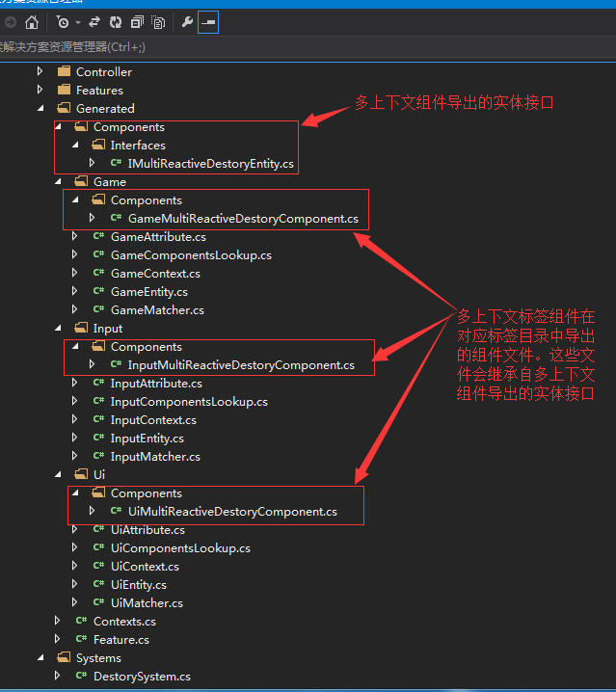Expand the Contexts.cs node arrow
The image size is (616, 692).
tap(58, 621)
